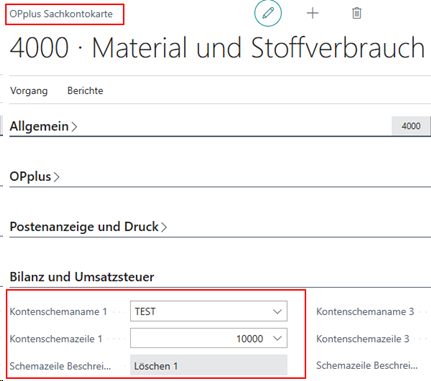Click the Kontenschemaname 3 label
This screenshot has width=431, height=381.
[x=365, y=312]
